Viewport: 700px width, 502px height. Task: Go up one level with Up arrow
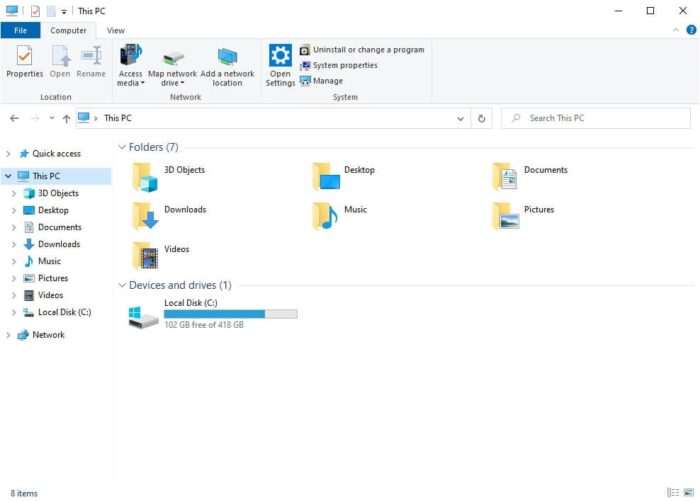pos(67,118)
